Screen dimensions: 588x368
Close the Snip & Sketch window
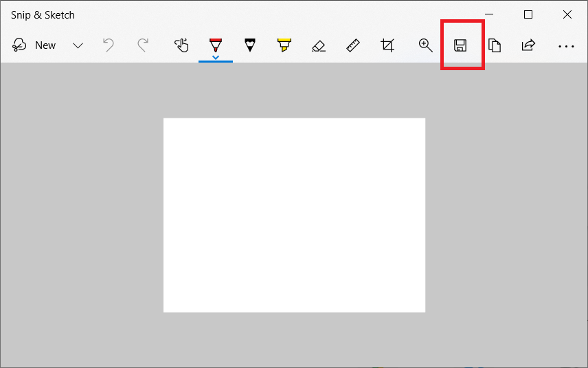pyautogui.click(x=567, y=14)
